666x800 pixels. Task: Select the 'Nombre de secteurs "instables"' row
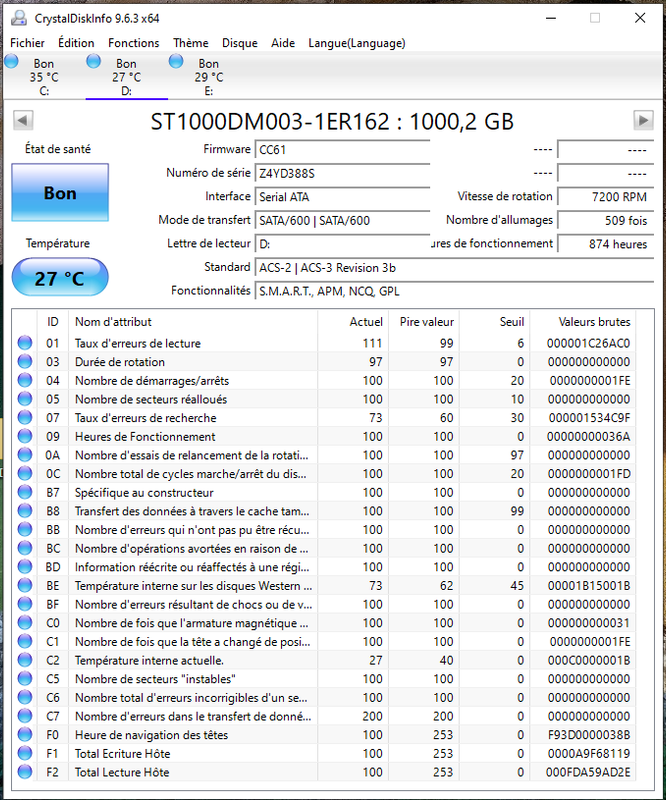[x=325, y=679]
